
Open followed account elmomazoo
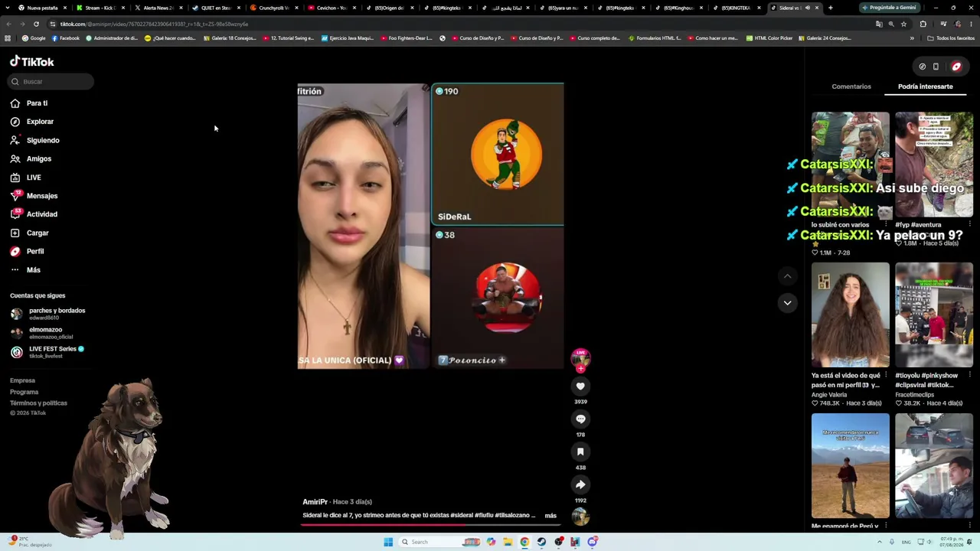[41, 333]
